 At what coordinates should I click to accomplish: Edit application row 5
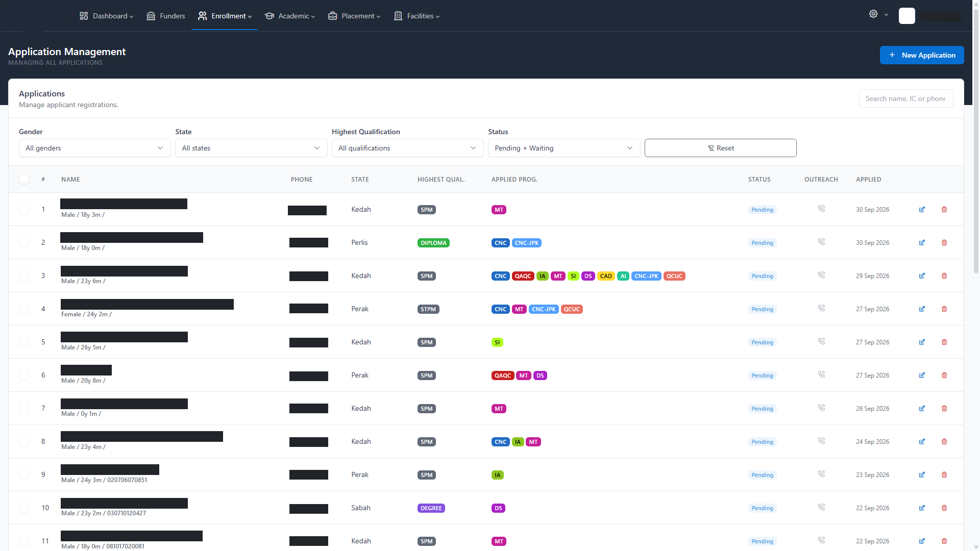pos(922,342)
